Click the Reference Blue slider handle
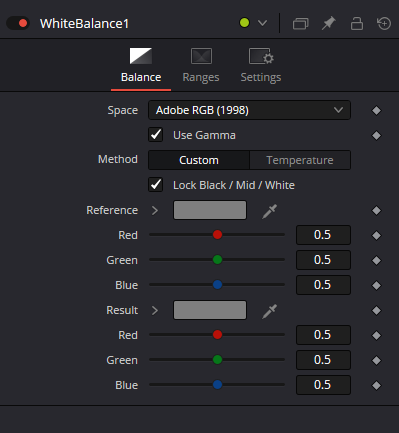Screen dimensions: 399x433 click(x=217, y=285)
